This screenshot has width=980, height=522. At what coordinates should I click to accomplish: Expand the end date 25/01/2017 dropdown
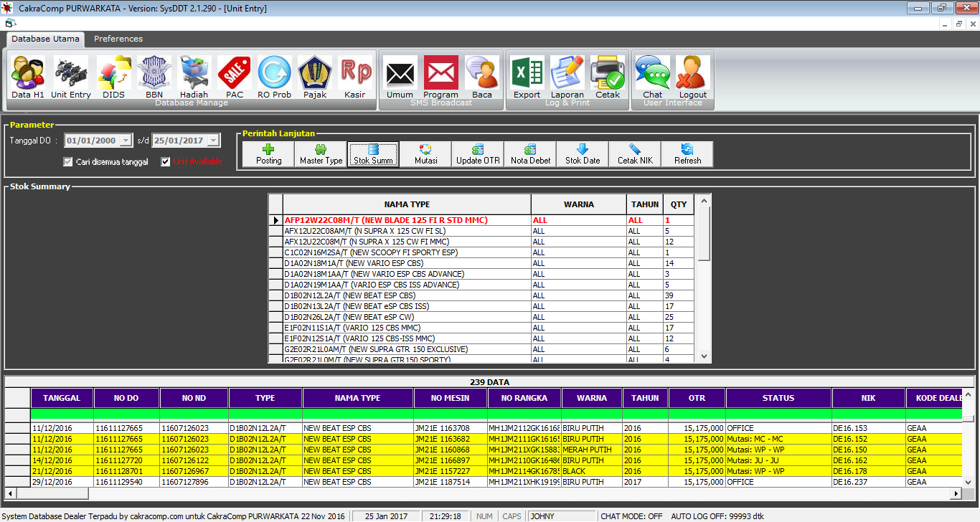(213, 141)
